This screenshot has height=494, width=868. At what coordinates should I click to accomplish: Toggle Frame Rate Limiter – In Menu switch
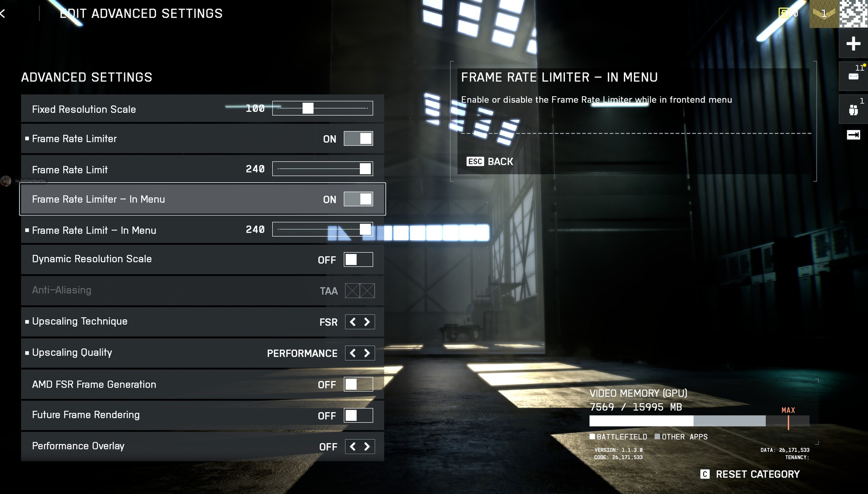point(359,199)
